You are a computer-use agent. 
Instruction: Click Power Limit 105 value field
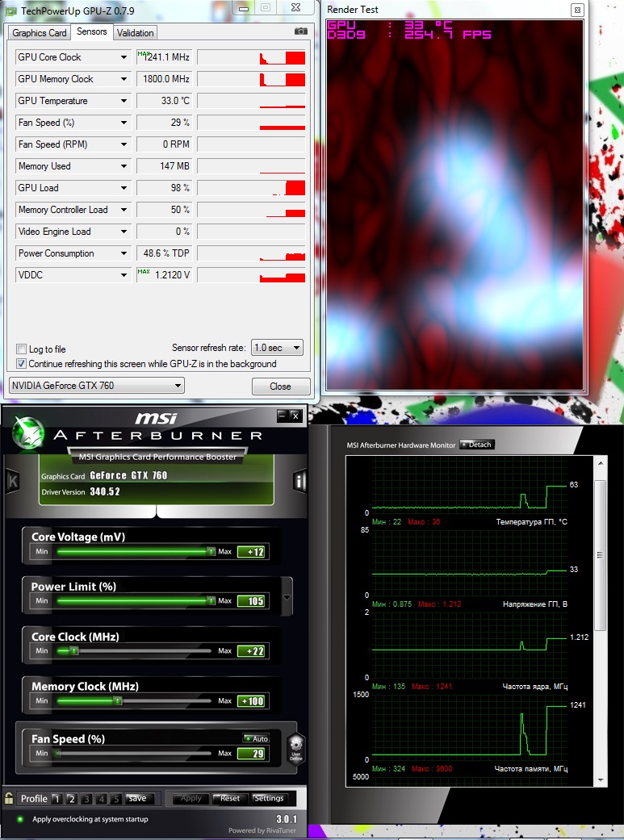click(x=251, y=601)
